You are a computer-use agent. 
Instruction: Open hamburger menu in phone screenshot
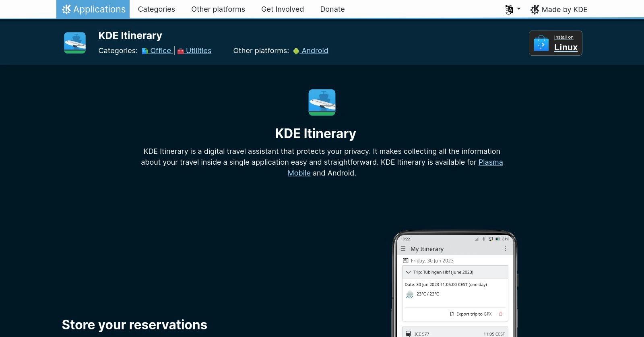coord(403,249)
